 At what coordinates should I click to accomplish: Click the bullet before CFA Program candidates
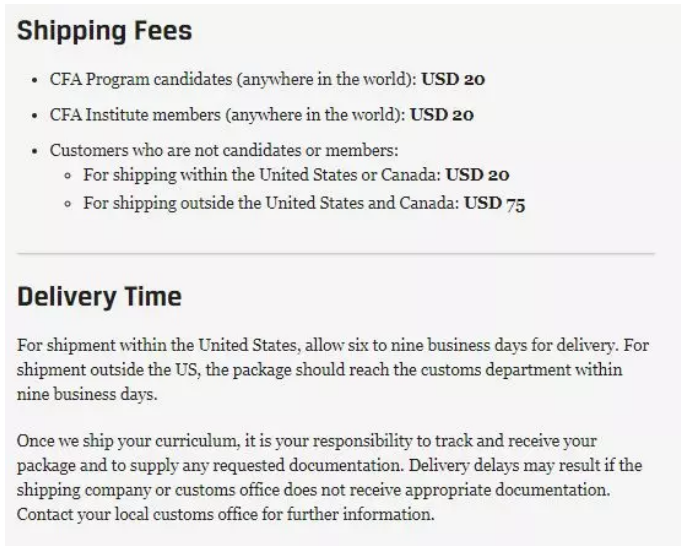pos(35,78)
